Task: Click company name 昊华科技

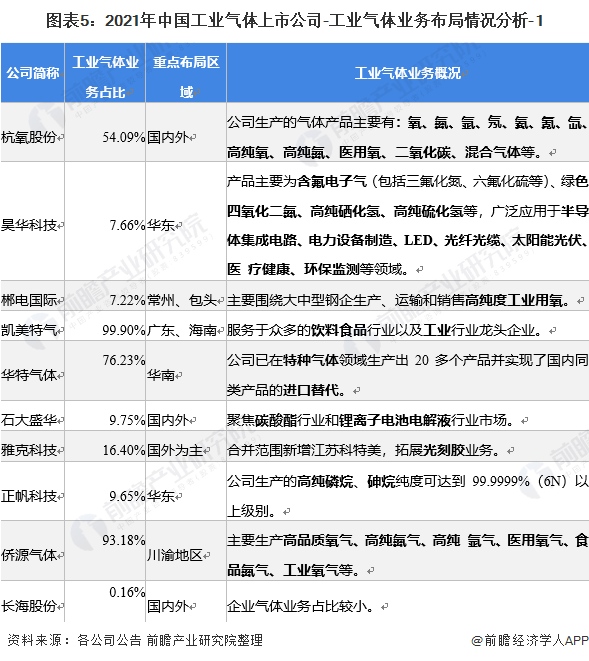Action: (x=29, y=225)
